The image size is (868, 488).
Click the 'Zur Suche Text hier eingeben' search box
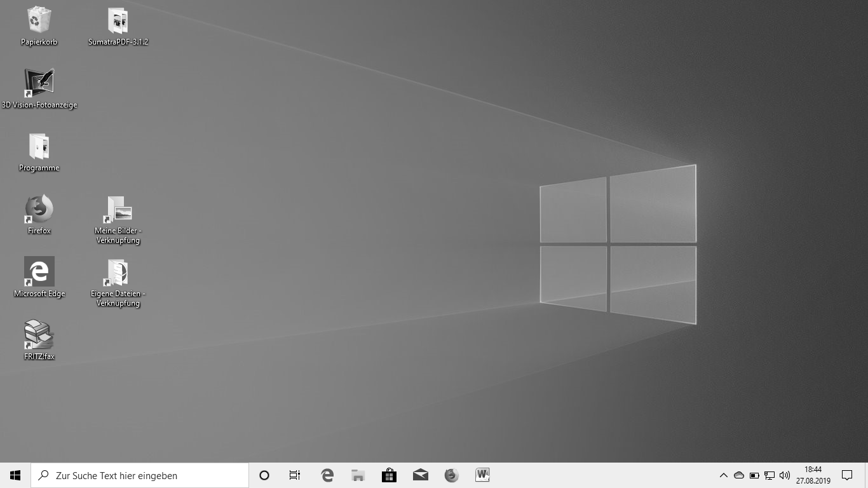point(140,475)
